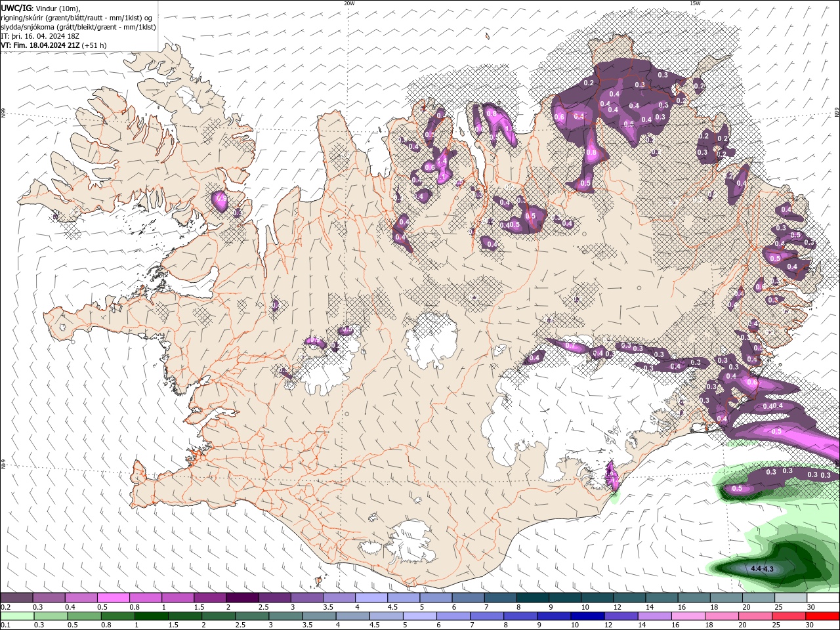Click the bold UWC/IG title text

pos(16,8)
